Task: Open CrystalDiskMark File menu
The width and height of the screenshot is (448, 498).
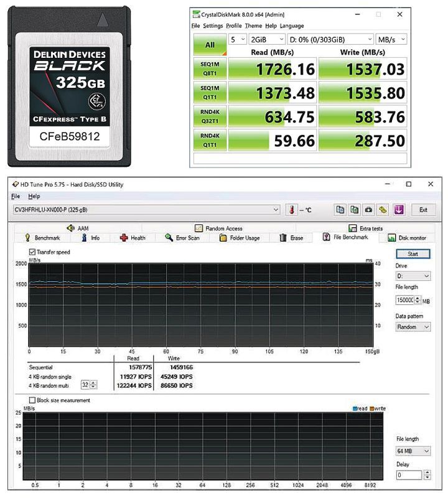Action: click(195, 26)
